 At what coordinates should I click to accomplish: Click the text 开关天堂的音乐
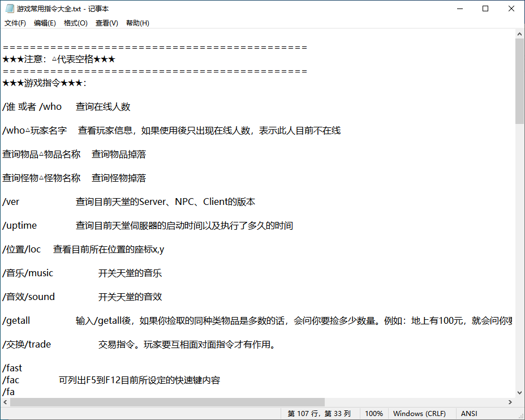pyautogui.click(x=130, y=273)
